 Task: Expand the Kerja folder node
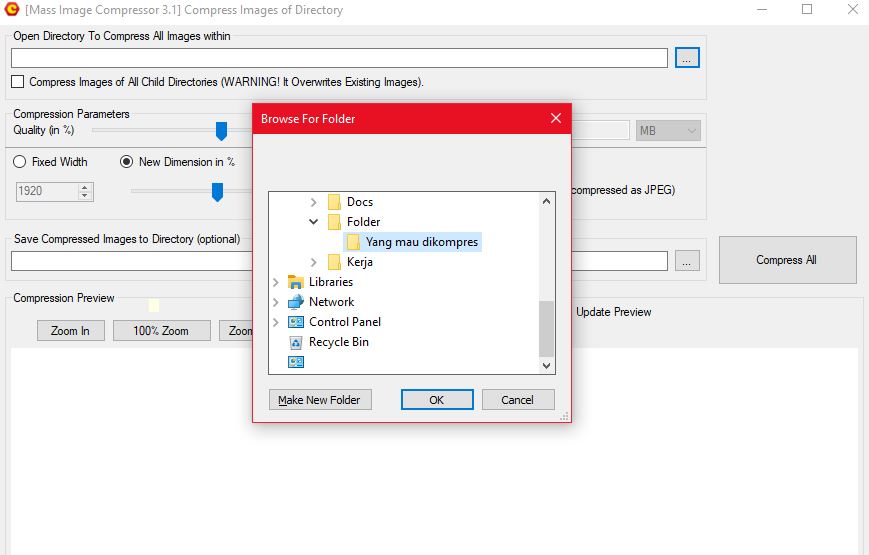coord(314,262)
